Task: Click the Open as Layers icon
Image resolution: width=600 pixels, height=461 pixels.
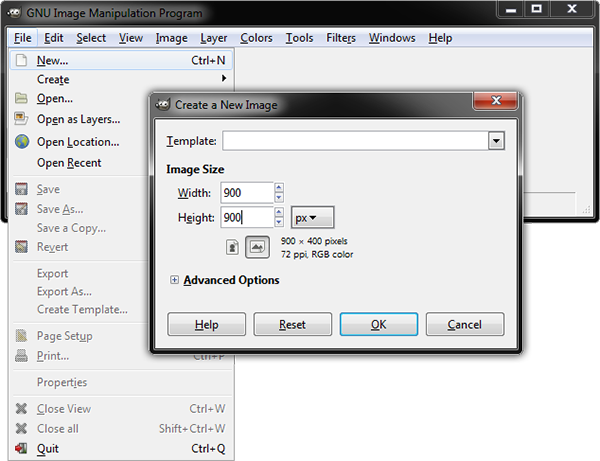Action: tap(22, 119)
